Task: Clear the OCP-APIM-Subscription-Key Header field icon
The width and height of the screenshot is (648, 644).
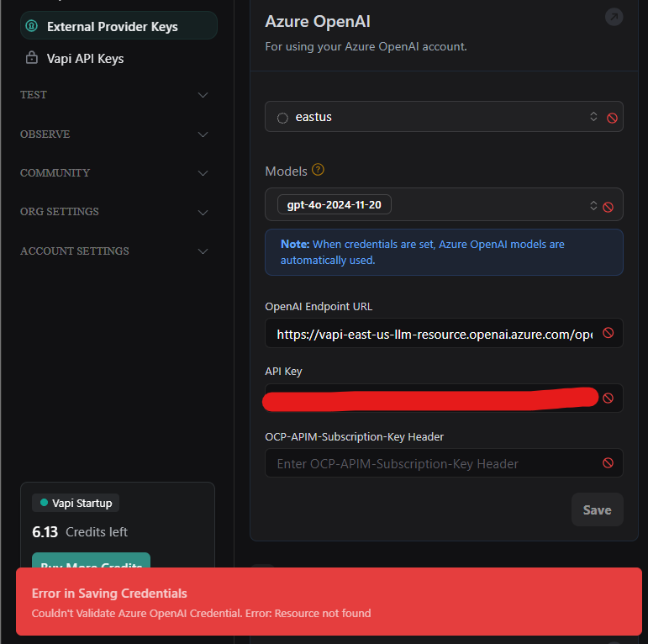Action: click(608, 463)
